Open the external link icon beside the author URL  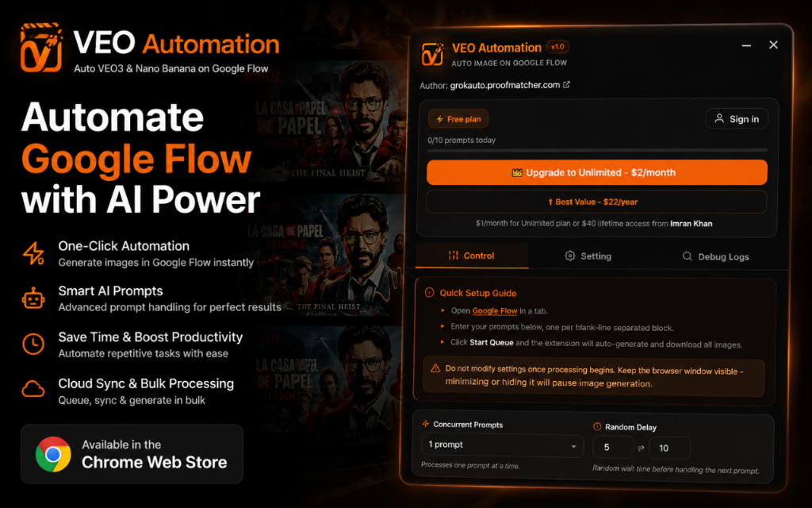click(566, 84)
